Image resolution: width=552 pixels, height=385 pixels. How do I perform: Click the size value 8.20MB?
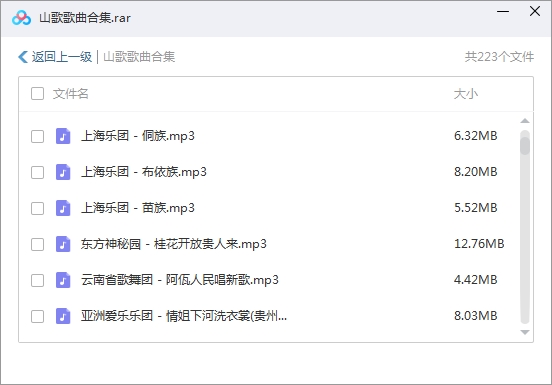(x=476, y=171)
